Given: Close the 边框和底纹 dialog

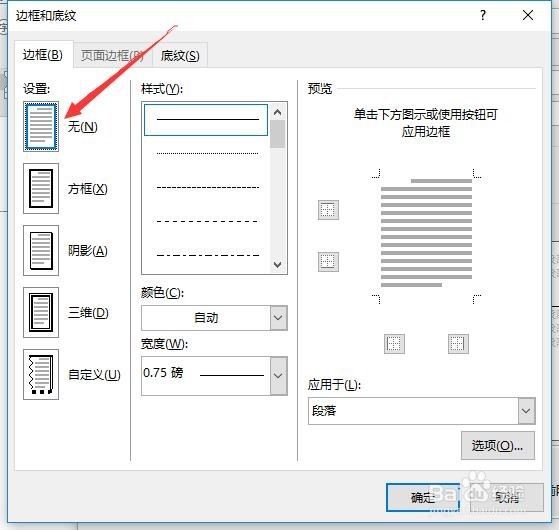Looking at the screenshot, I should tap(528, 15).
